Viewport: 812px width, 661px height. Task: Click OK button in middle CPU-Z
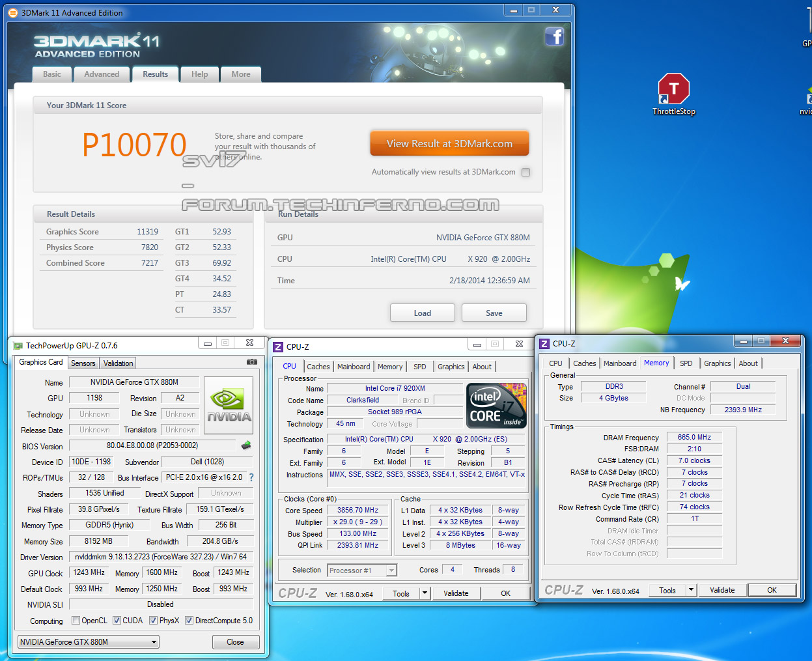point(506,593)
